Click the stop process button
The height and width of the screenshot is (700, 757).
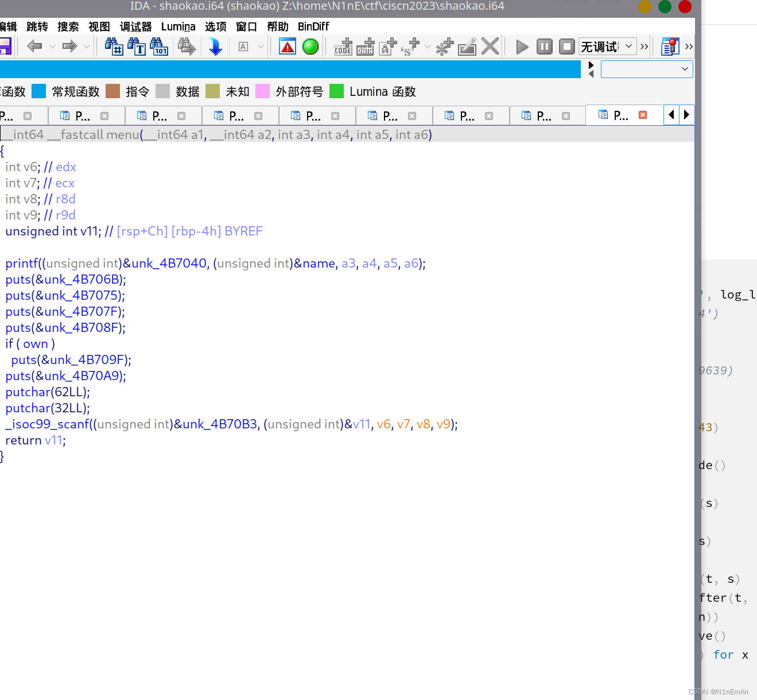[x=567, y=47]
